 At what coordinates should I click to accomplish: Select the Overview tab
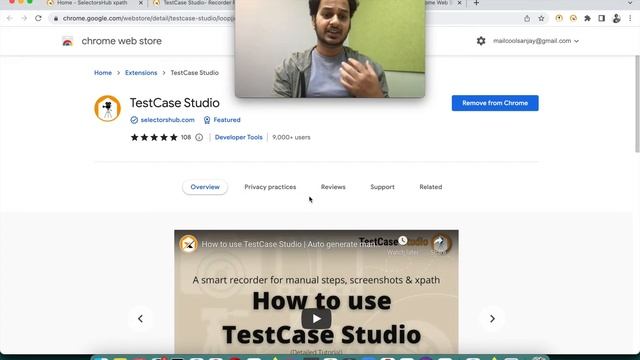pos(205,187)
